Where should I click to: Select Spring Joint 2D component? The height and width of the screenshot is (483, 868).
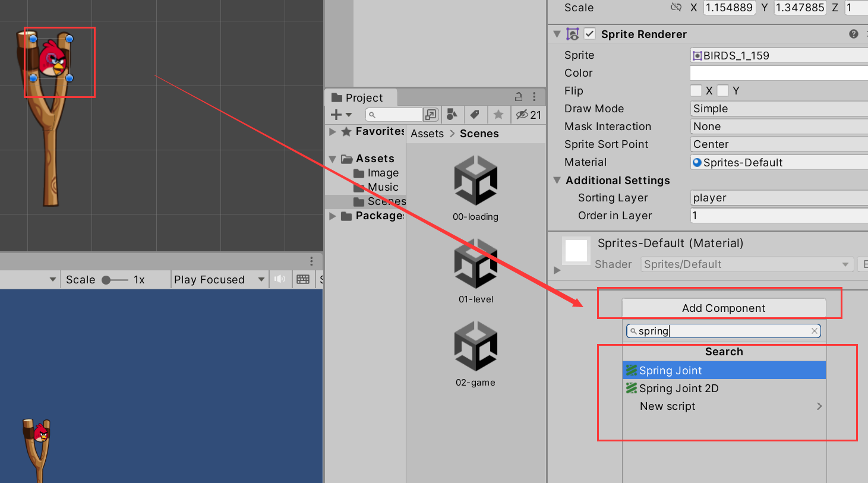click(724, 388)
